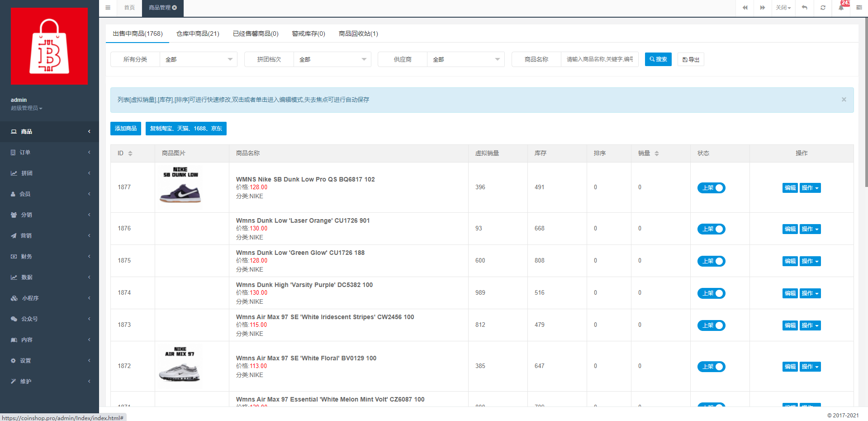Click the forward tabs right icon

click(x=763, y=8)
